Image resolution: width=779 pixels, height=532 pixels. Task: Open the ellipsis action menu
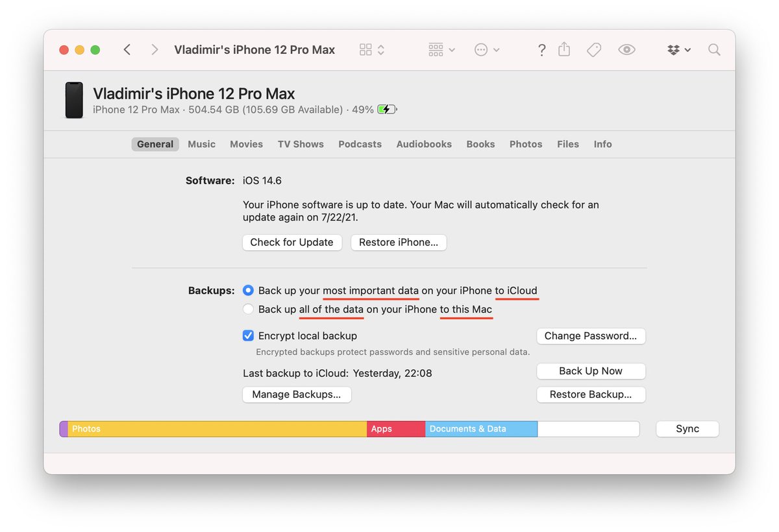pyautogui.click(x=487, y=50)
